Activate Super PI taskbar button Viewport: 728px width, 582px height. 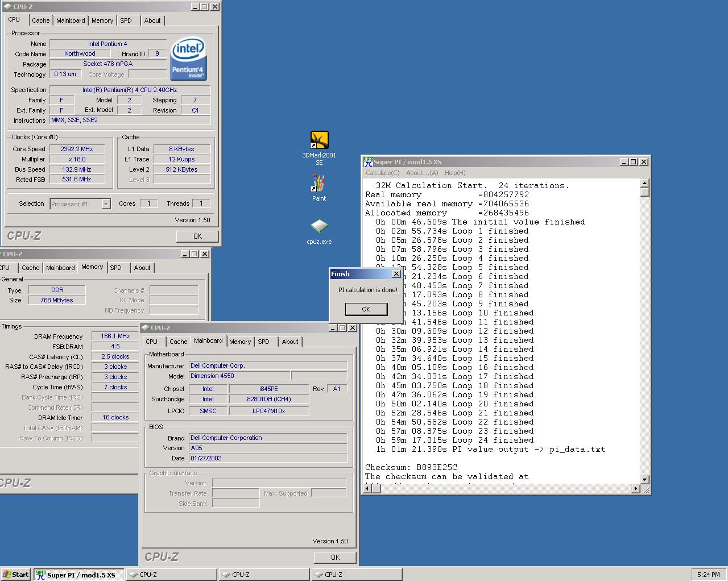[x=78, y=575]
